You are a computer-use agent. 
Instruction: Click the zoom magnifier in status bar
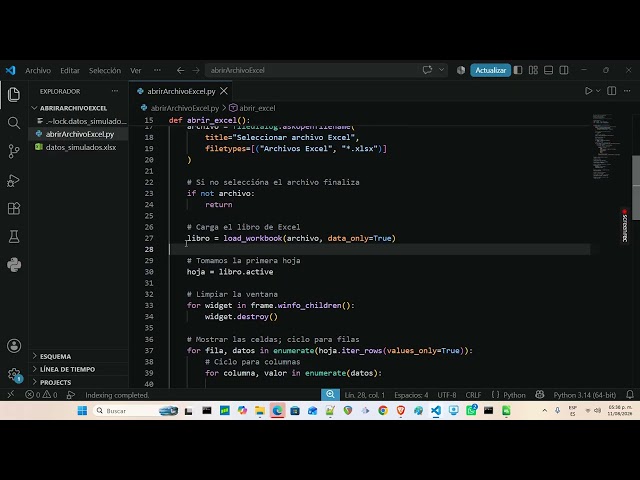[330, 394]
